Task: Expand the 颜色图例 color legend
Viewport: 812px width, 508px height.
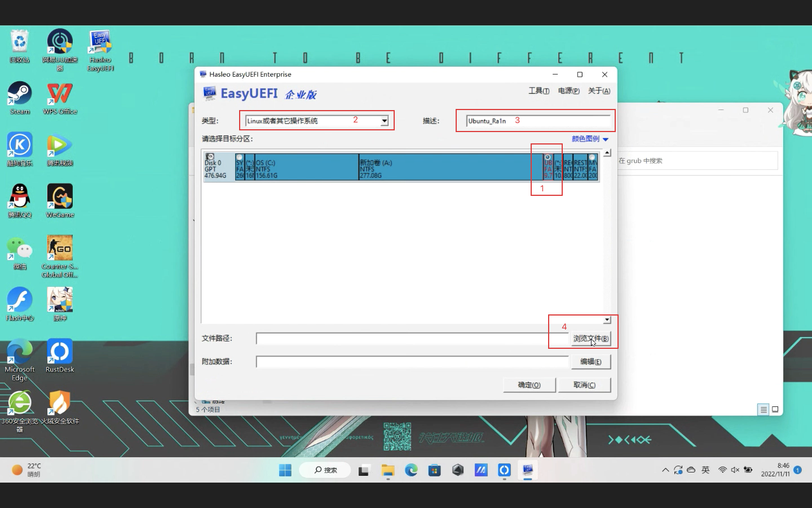Action: [x=590, y=139]
